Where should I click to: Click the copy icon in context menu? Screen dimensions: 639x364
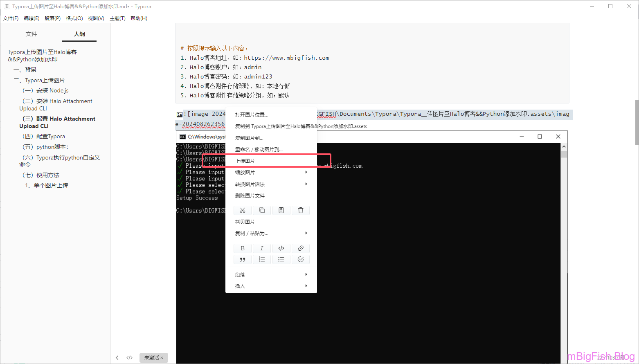pyautogui.click(x=262, y=210)
